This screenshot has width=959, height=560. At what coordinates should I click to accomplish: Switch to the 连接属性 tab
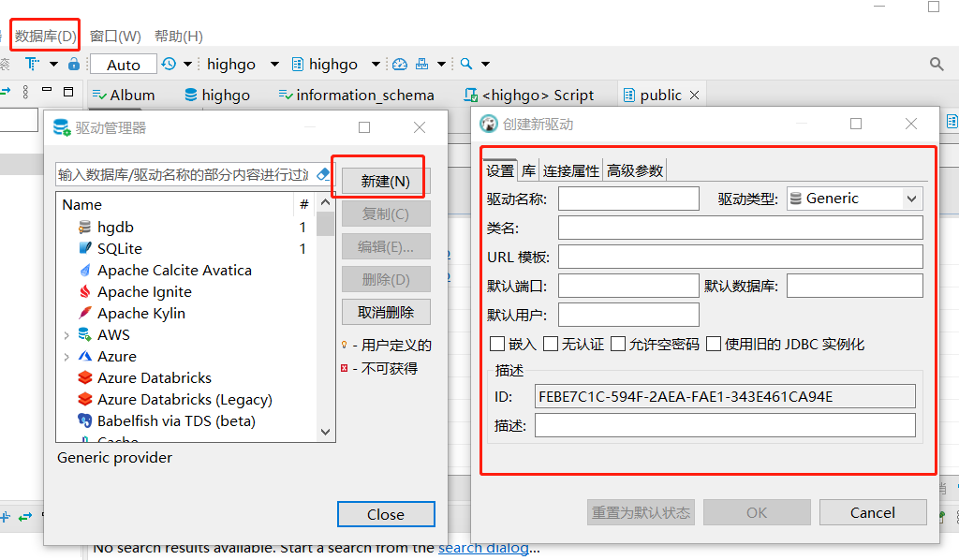[570, 170]
